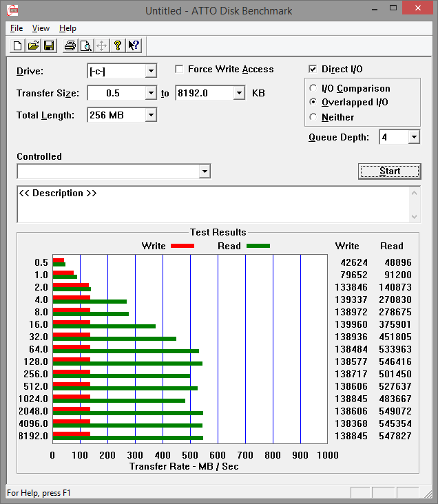The width and height of the screenshot is (438, 504).
Task: Click the read value 549072
Action: tap(395, 411)
